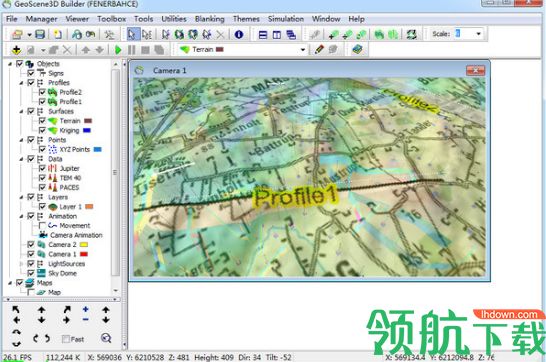Click the yellow Camera 2 color swatch
The width and height of the screenshot is (546, 362).
pos(84,245)
